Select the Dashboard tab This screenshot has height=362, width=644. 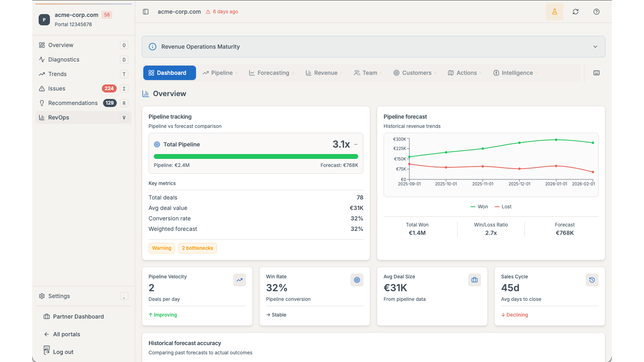(x=169, y=73)
